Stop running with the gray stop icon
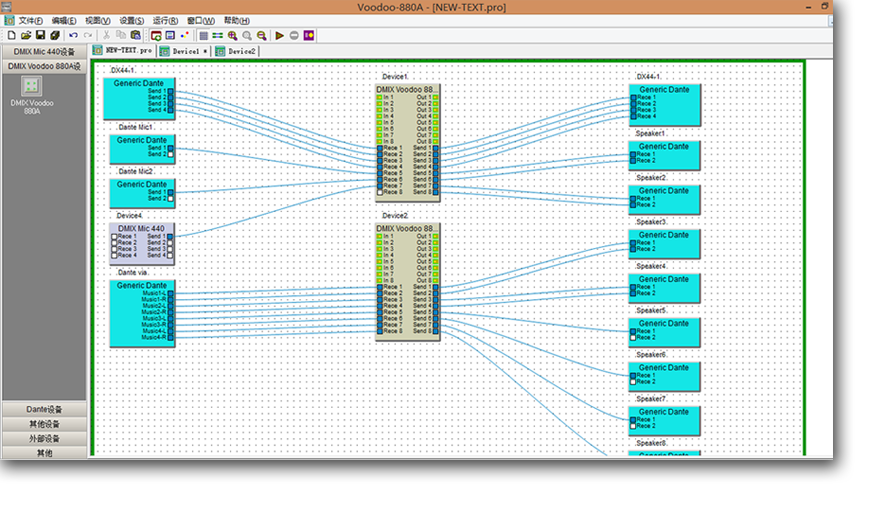 point(294,35)
